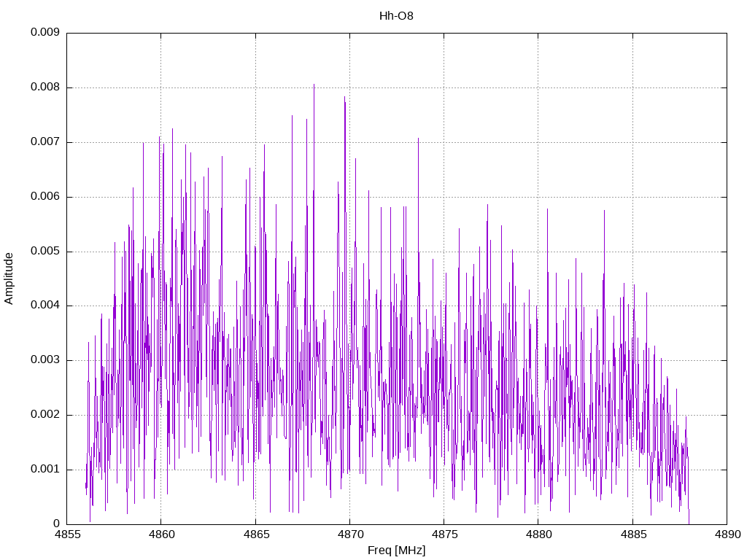Click the 0.003 y-axis tick label

point(45,360)
